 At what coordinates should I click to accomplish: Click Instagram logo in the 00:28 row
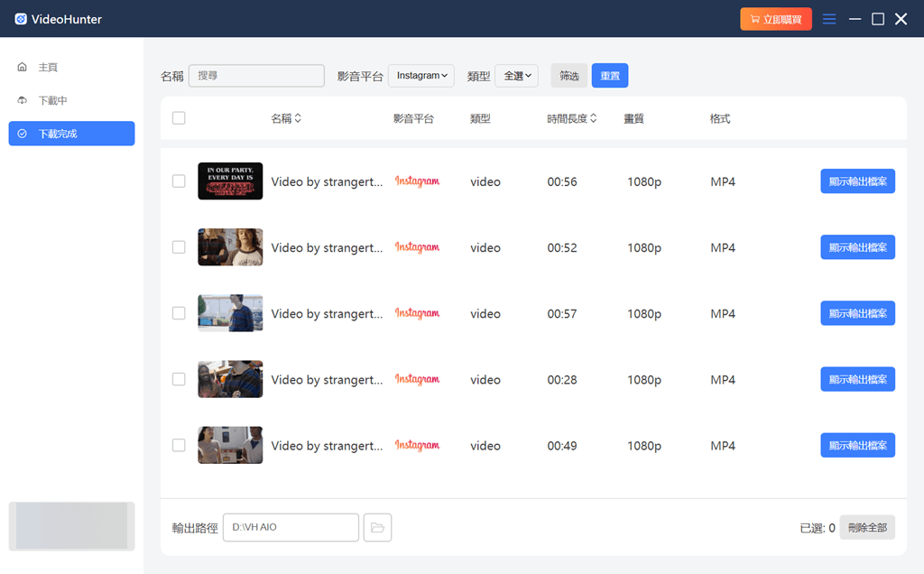[x=417, y=379]
